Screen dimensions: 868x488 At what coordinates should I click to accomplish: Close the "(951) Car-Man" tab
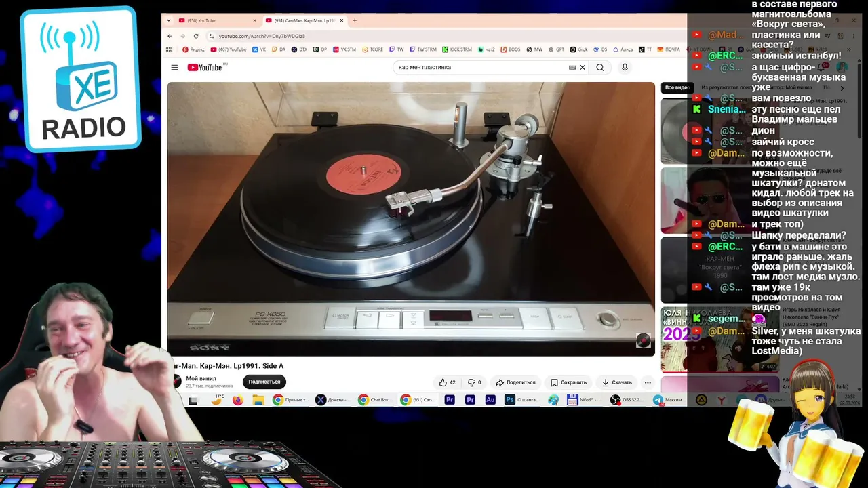342,20
